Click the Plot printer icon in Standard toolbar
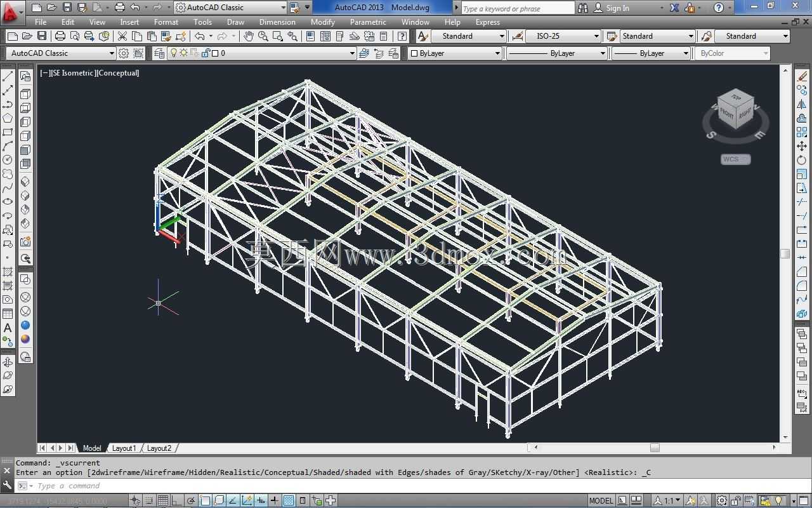The height and width of the screenshot is (508, 812). pyautogui.click(x=60, y=36)
